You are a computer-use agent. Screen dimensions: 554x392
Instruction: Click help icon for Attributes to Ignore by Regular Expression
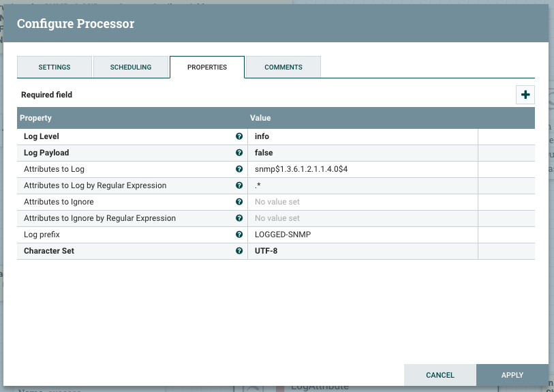[239, 218]
